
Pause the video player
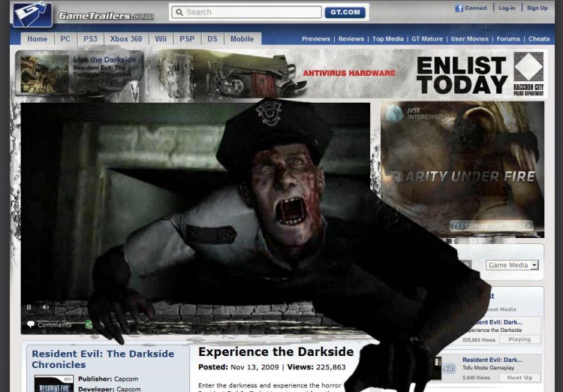click(x=29, y=307)
